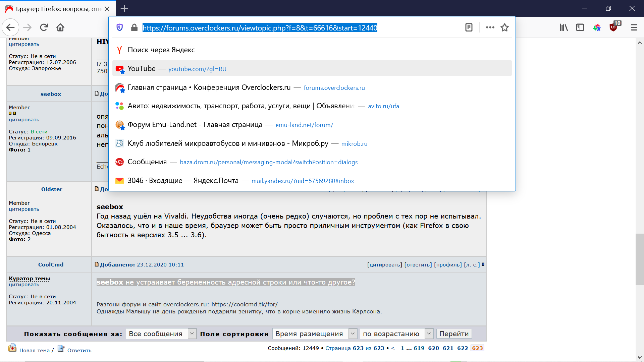Viewport: 644px width, 362px height.
Task: Open the Firefox hamburger menu
Action: 634,27
